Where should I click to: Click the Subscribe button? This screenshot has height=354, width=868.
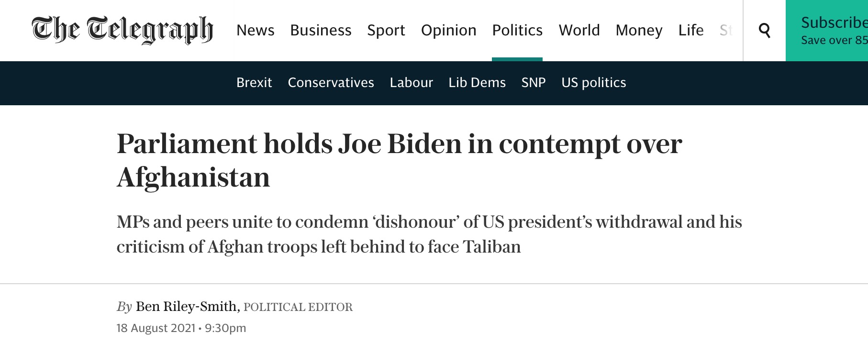tap(827, 31)
